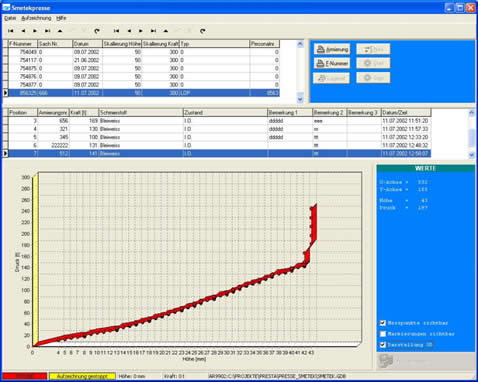The height and width of the screenshot is (382, 478).
Task: Print by F-Nummer button
Action: point(332,63)
